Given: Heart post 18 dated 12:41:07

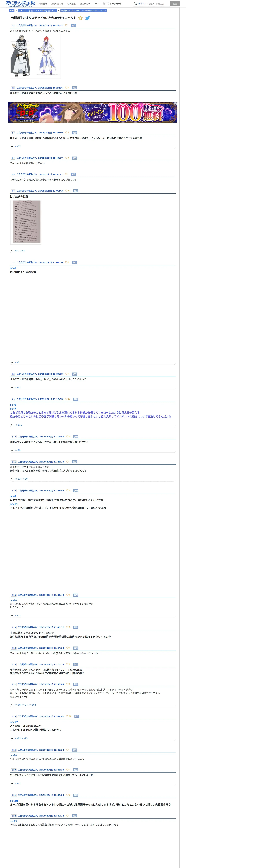Looking at the screenshot, I should tap(67, 716).
